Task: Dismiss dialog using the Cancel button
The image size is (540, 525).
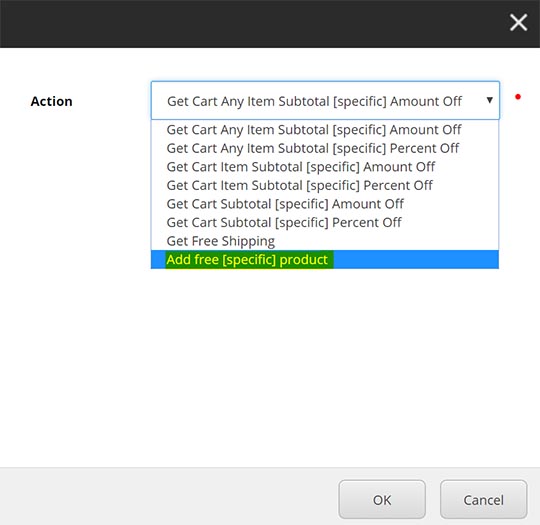Action: [484, 500]
